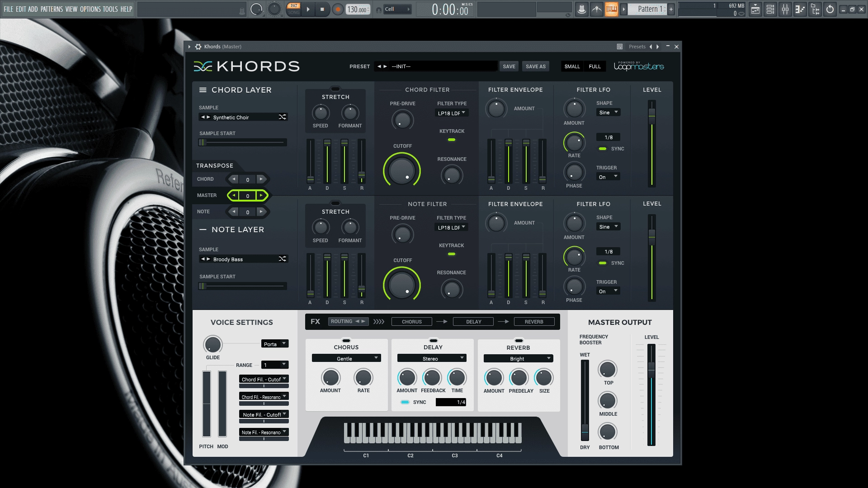Click the 130.000 tempo field
Viewport: 868px width, 488px height.
[357, 9]
